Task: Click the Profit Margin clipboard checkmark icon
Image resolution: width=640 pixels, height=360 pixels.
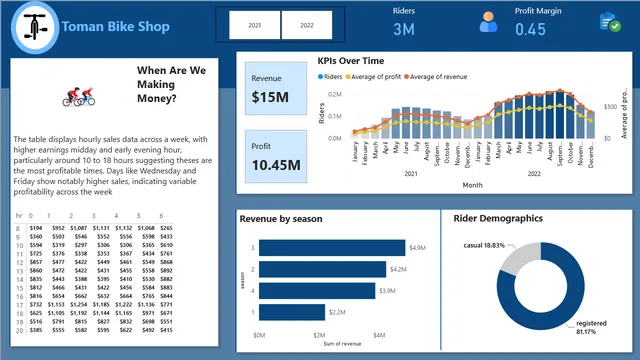Action: click(x=610, y=22)
